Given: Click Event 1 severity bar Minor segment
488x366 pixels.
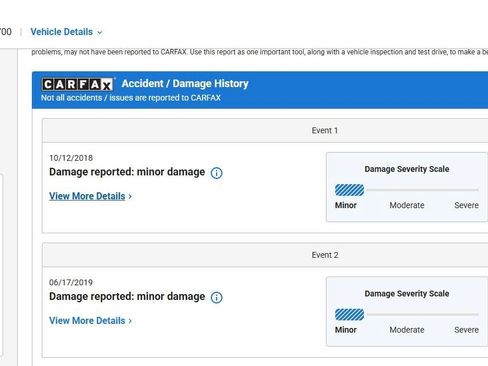Looking at the screenshot, I should pyautogui.click(x=349, y=190).
